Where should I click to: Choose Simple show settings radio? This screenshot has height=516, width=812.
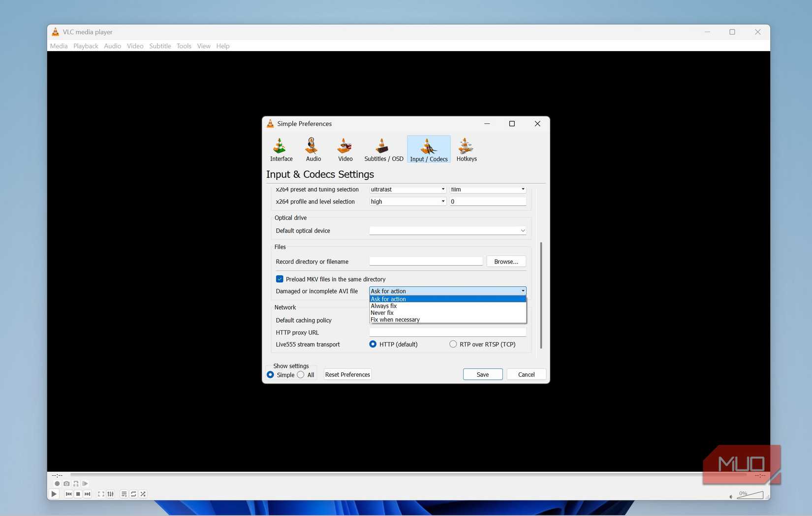270,375
